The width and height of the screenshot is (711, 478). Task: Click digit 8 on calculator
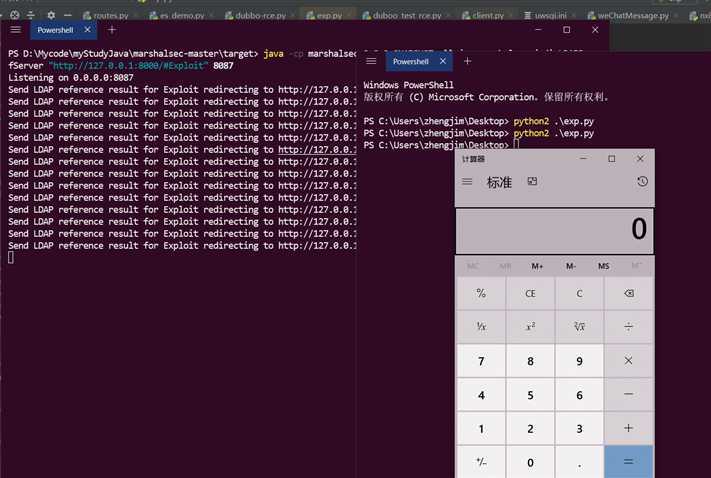point(530,361)
